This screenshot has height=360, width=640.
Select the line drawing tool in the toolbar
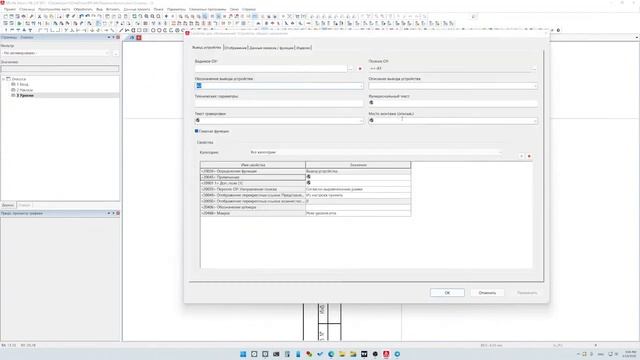121,30
